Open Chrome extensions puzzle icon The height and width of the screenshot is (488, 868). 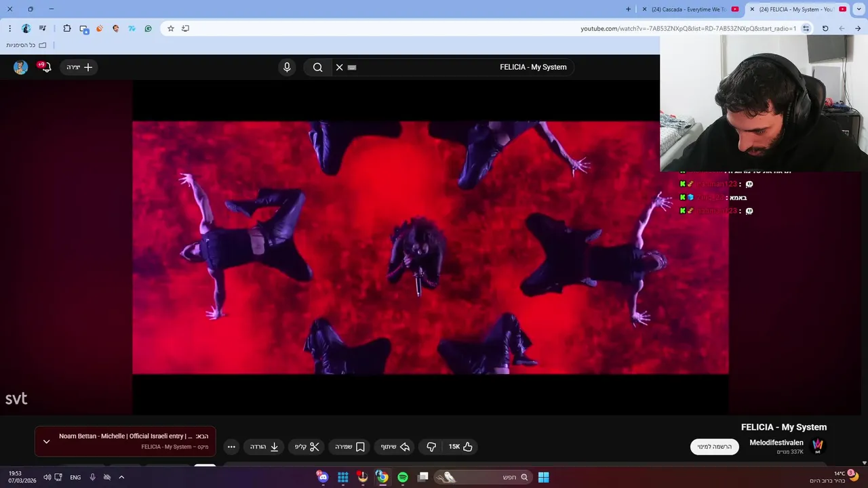pos(67,28)
